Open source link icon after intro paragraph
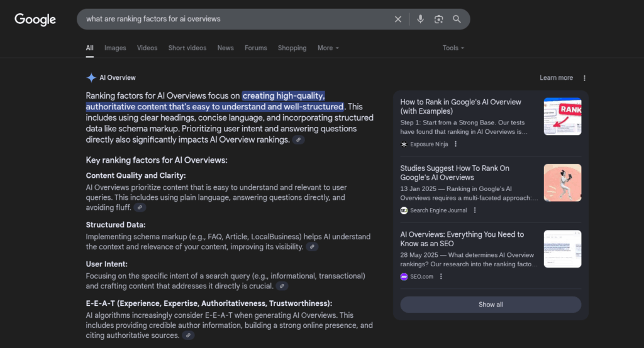644x348 pixels. (299, 140)
